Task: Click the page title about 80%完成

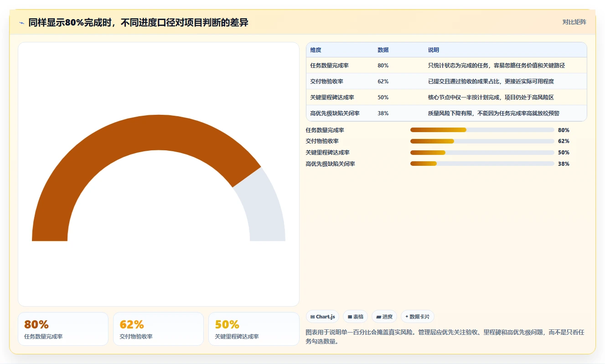Action: [x=138, y=23]
